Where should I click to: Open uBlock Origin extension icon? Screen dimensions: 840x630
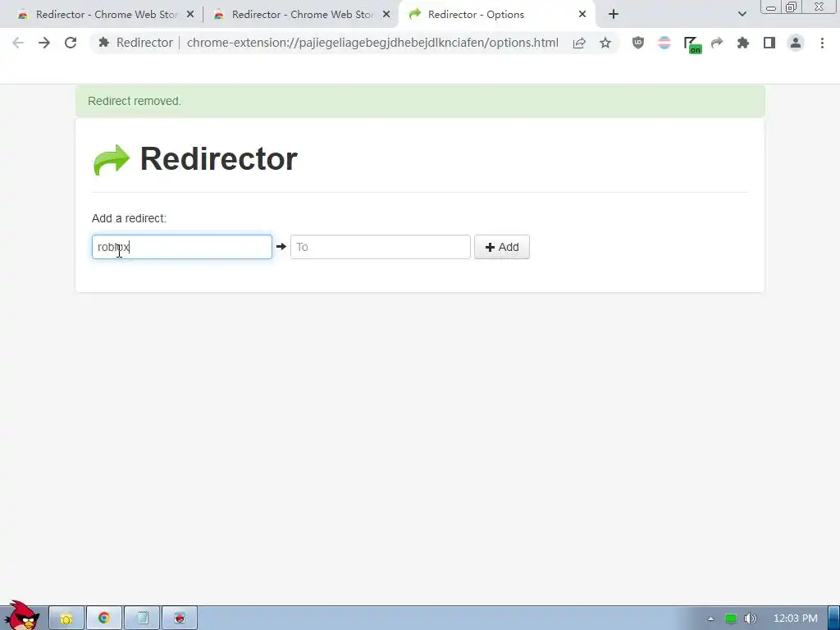(637, 43)
